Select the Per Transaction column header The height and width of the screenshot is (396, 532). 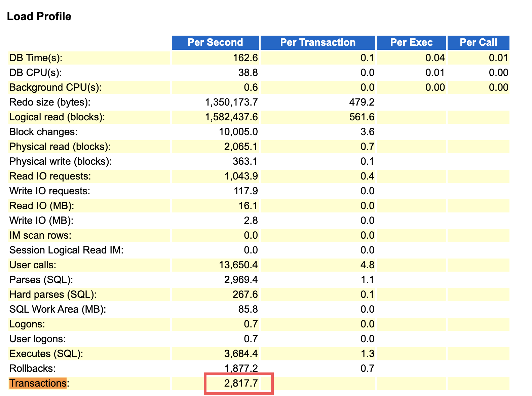[x=318, y=42]
